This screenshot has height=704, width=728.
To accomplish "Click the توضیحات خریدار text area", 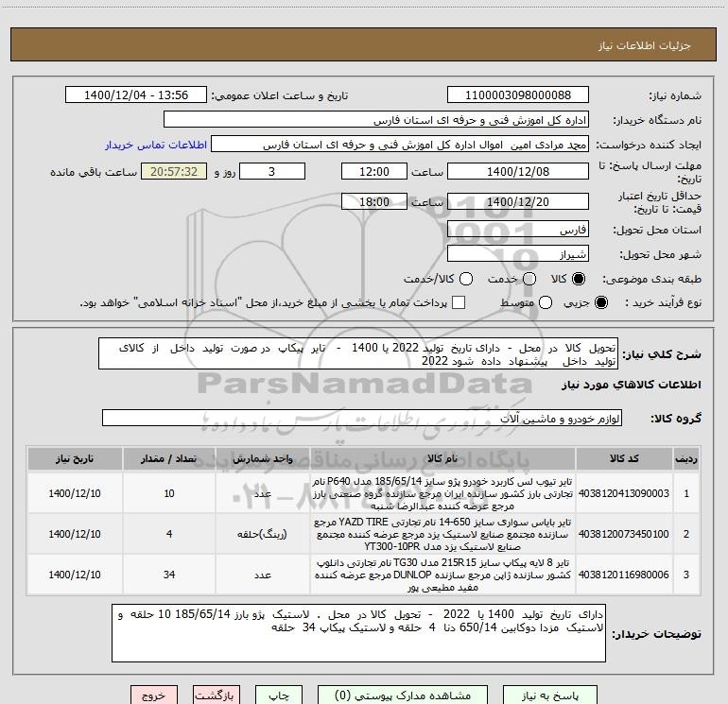I will [358, 633].
